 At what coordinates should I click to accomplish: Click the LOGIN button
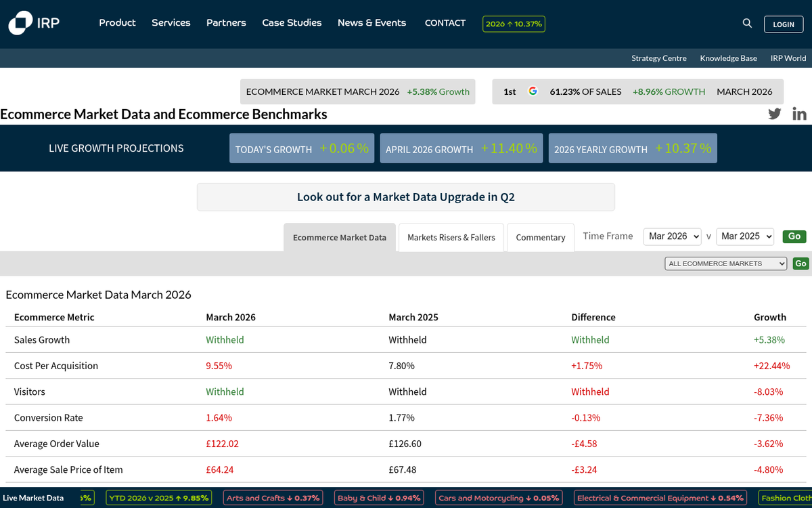783,24
